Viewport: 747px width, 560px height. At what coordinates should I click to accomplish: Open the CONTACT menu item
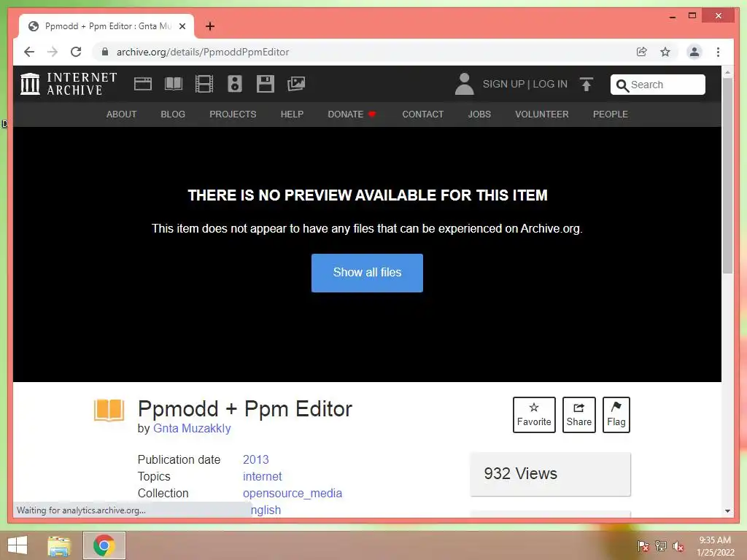coord(423,114)
